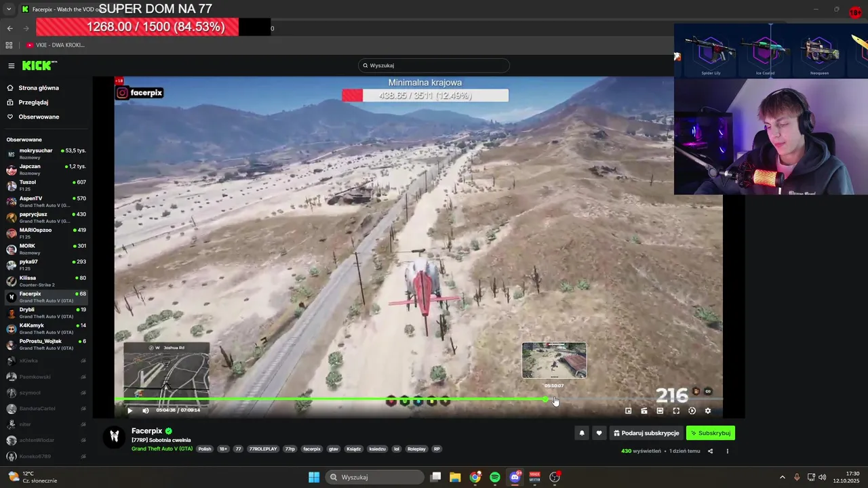Open AspenTV channel
This screenshot has width=868, height=488.
(46, 201)
